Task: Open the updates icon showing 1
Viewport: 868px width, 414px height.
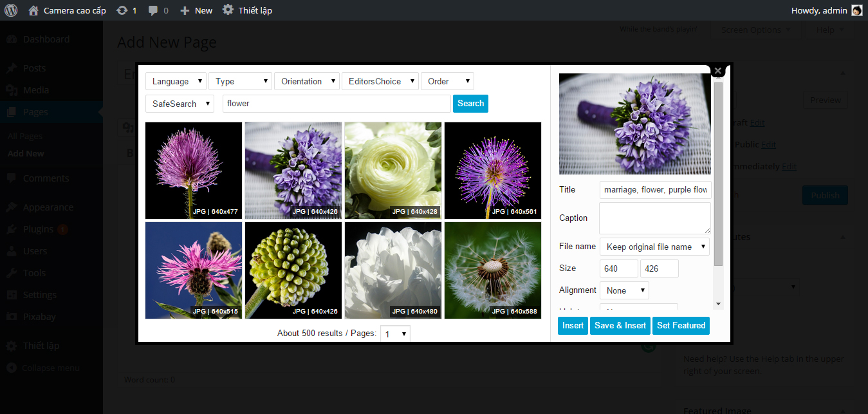Action: (x=122, y=10)
